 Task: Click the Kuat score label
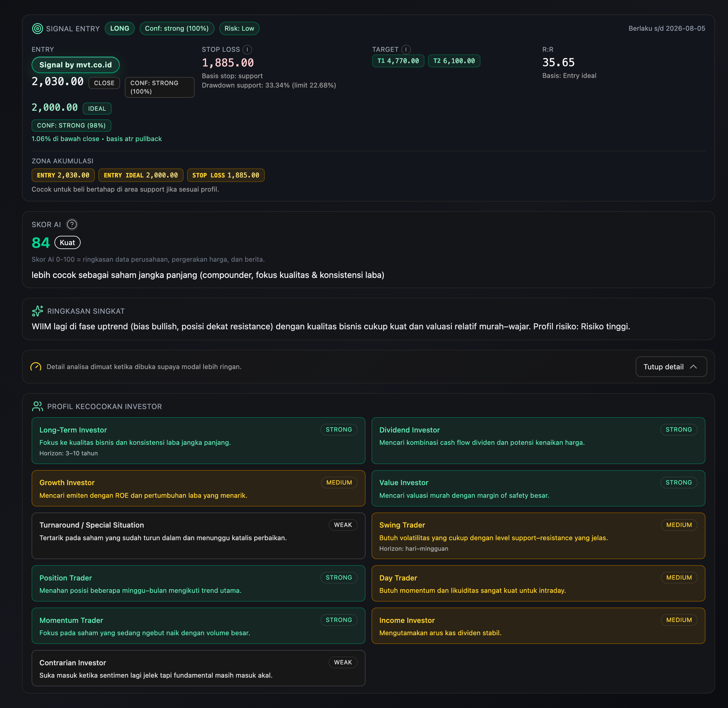[67, 243]
